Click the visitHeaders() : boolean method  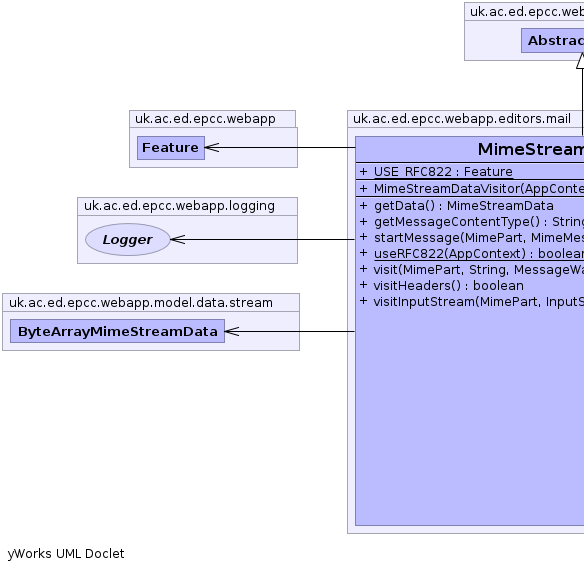click(x=449, y=286)
